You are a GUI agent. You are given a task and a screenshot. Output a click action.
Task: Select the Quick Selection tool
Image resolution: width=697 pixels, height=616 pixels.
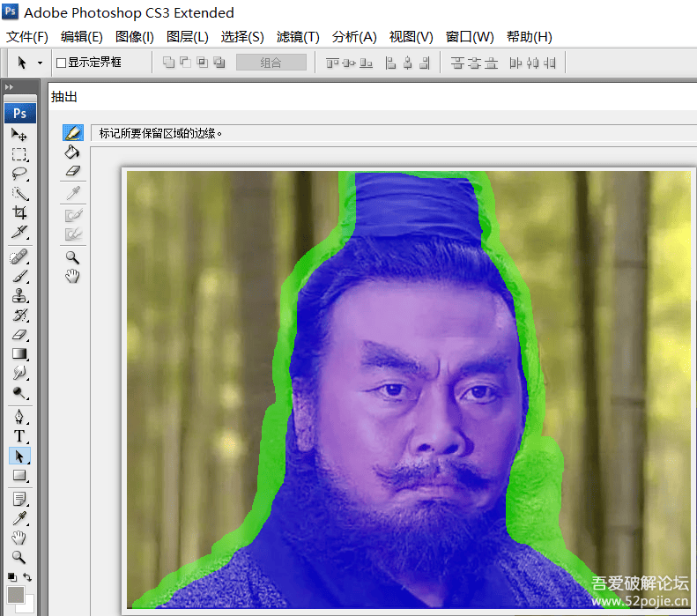point(19,193)
